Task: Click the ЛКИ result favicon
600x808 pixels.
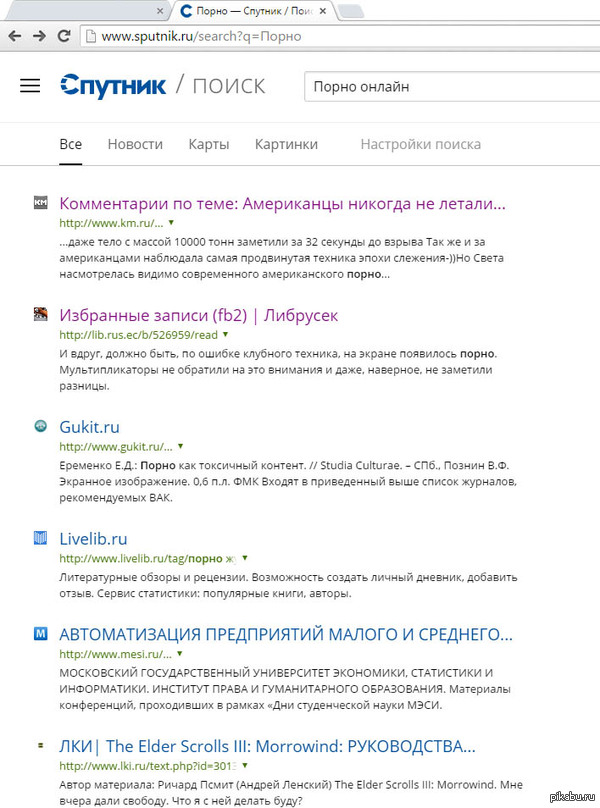Action: pyautogui.click(x=40, y=745)
